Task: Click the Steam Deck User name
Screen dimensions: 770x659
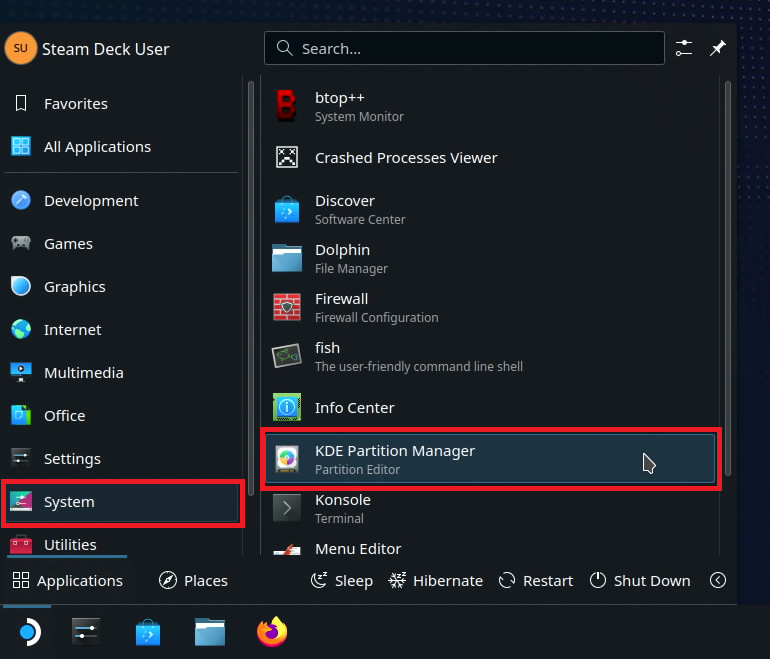Action: (106, 49)
